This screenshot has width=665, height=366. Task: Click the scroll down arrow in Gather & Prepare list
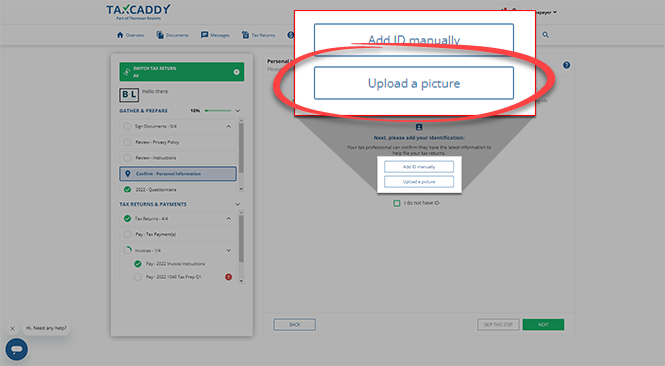click(241, 189)
